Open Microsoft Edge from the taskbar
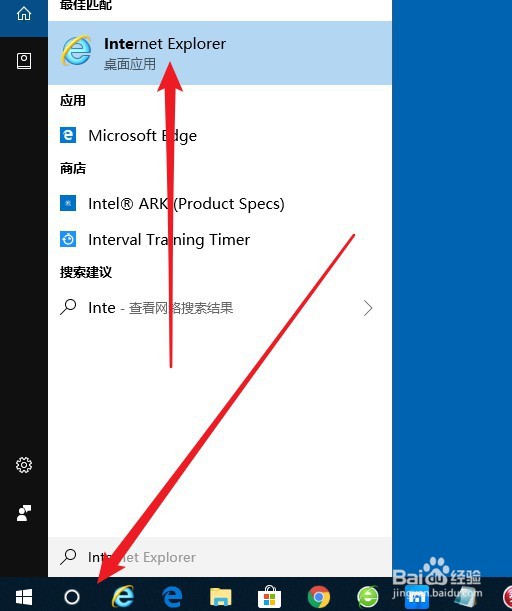Screen dimensions: 512x611 pos(172,597)
